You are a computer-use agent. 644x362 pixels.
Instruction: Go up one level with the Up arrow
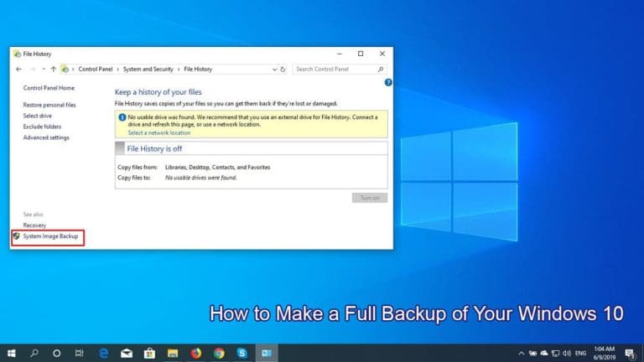54,69
